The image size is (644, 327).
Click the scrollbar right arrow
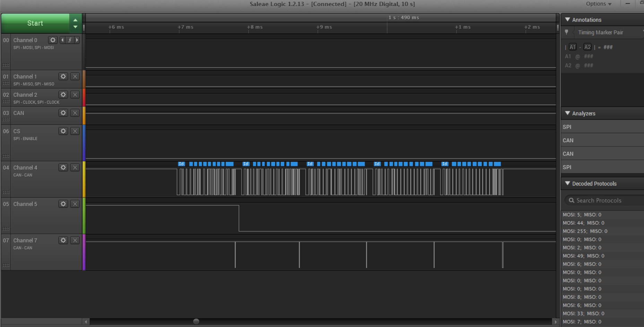pos(556,322)
